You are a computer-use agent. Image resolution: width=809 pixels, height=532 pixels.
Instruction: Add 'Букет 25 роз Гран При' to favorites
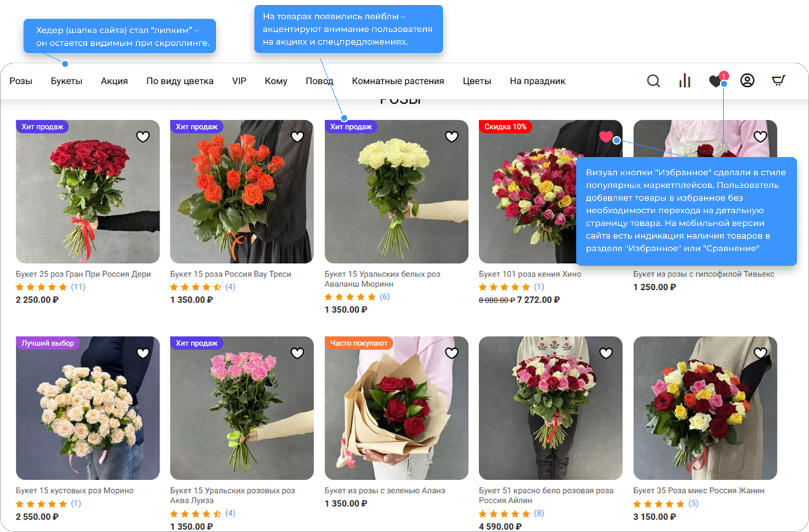[x=143, y=137]
